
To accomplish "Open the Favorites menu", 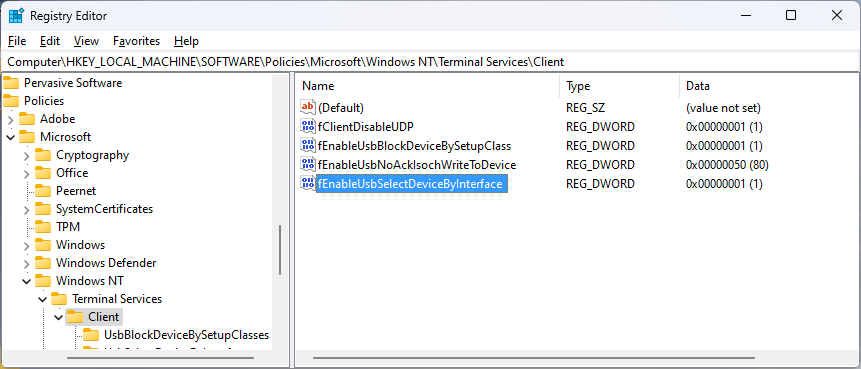I will (x=136, y=41).
